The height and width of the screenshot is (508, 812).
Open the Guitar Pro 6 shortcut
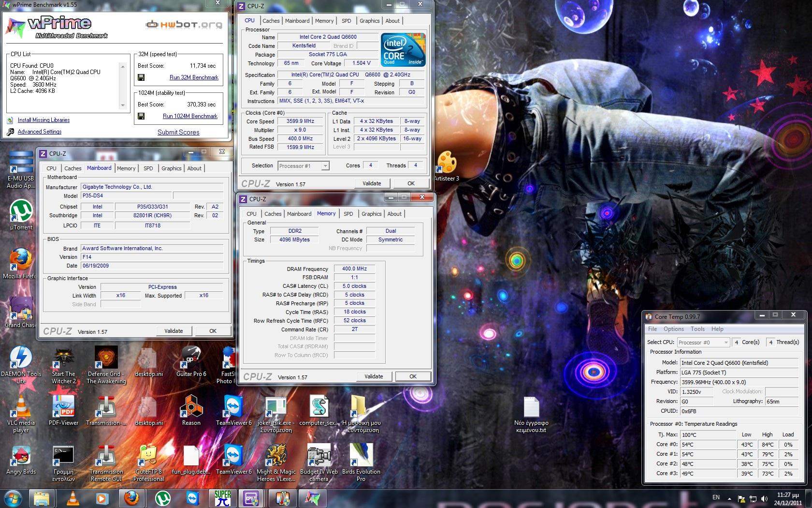pyautogui.click(x=191, y=361)
